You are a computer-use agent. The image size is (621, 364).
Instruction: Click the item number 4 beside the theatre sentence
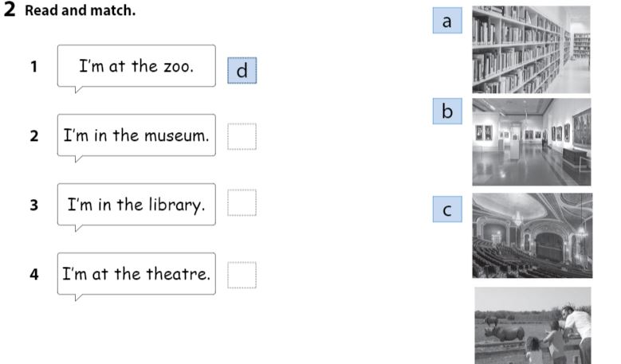tap(34, 275)
